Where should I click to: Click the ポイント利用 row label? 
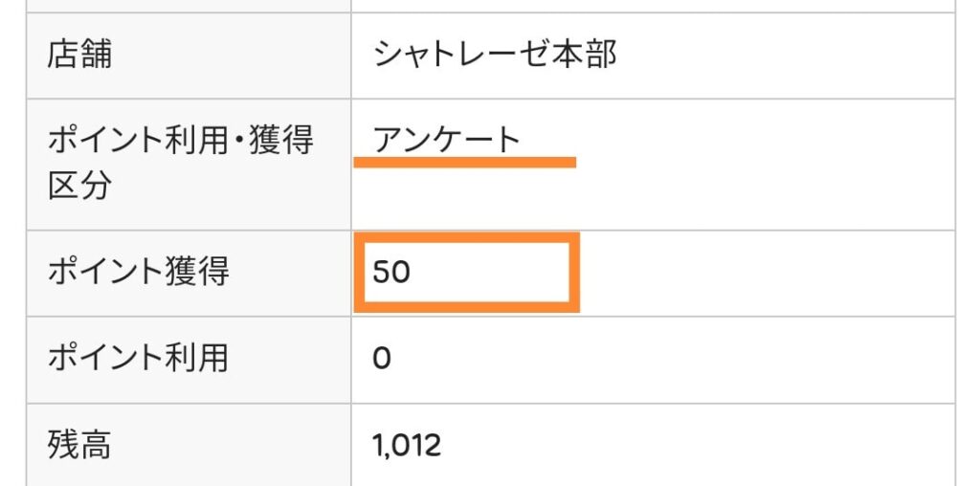point(138,358)
